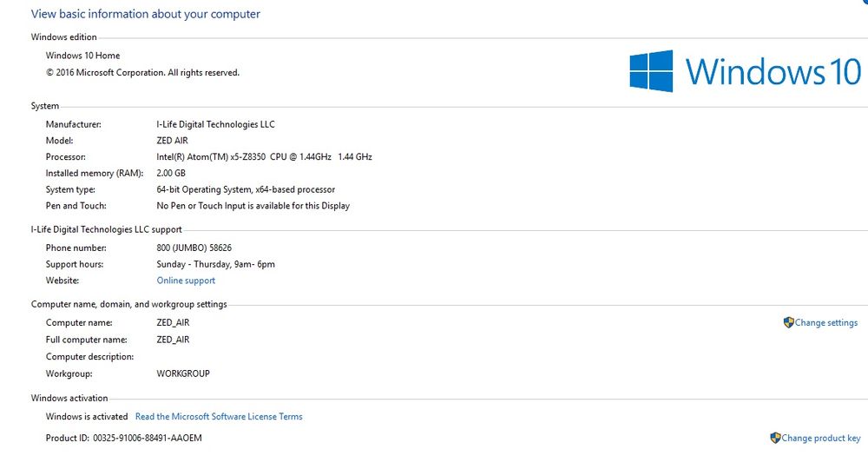The image size is (868, 456).
Task: Open the Change product key link
Action: coord(820,439)
